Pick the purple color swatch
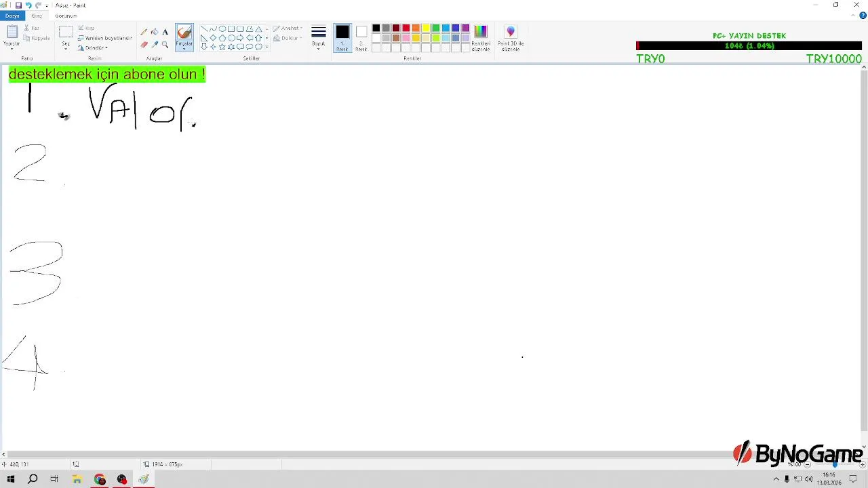 465,28
